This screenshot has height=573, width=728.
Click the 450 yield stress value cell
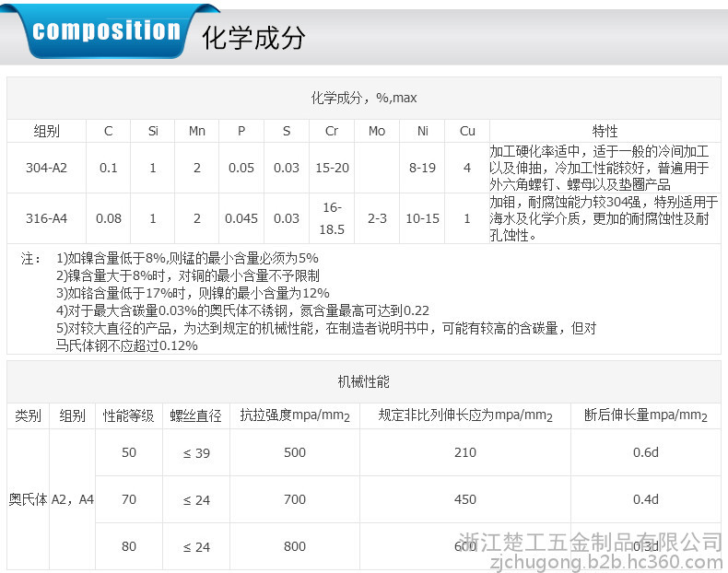tap(464, 499)
